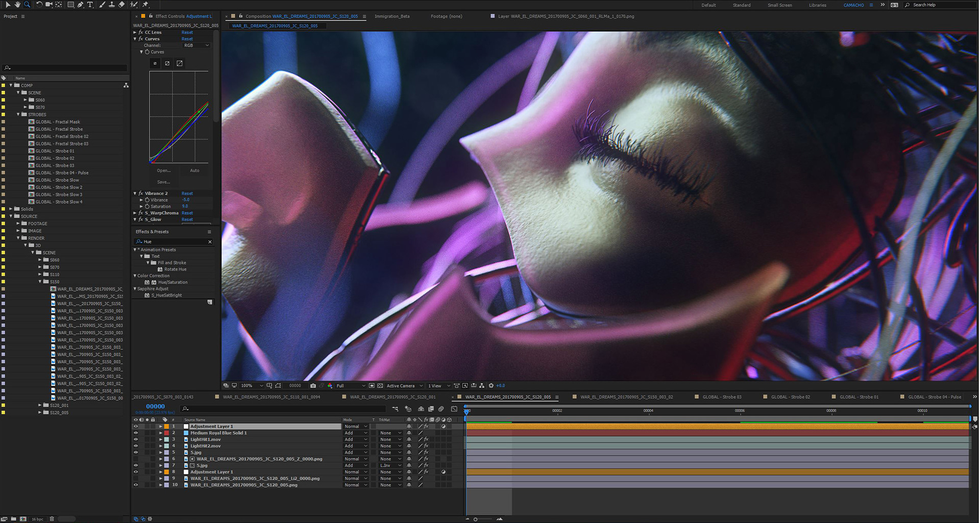
Task: Hide the Medium Royal Blue Solid 1 layer
Action: pos(136,433)
